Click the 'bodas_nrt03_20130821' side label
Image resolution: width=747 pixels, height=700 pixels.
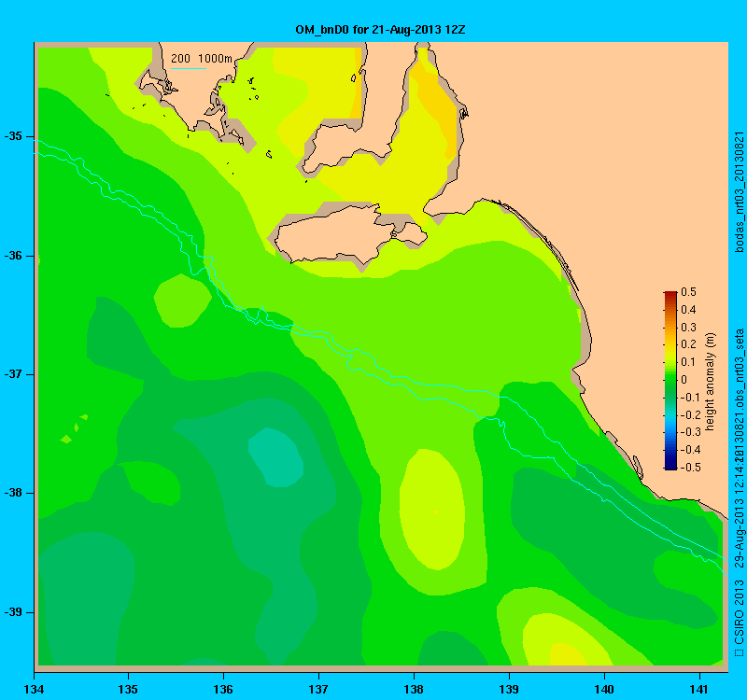pyautogui.click(x=739, y=192)
